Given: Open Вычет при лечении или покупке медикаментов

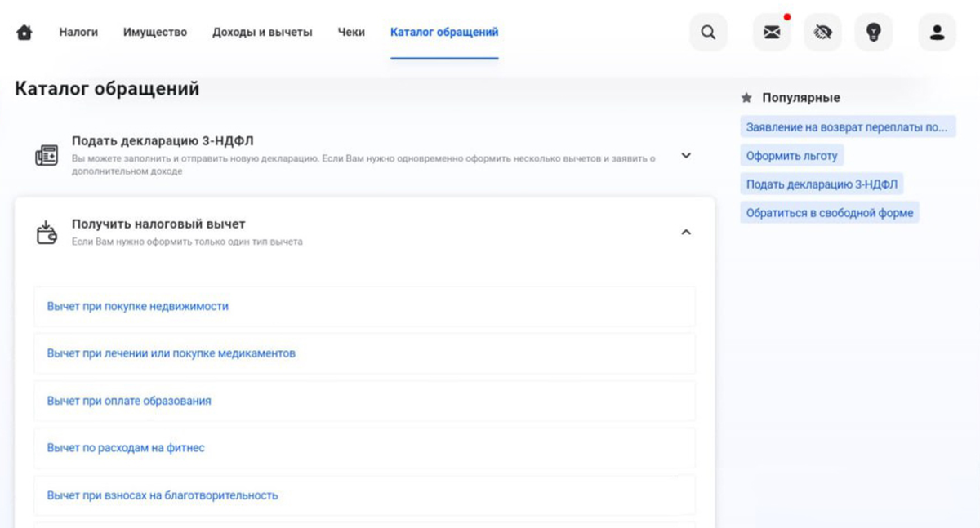Looking at the screenshot, I should click(x=364, y=354).
